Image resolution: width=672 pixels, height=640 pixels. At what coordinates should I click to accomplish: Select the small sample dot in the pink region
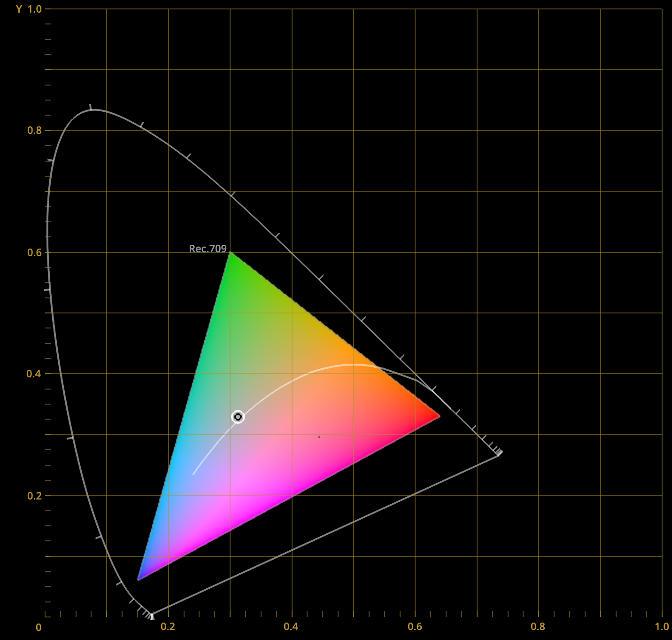(319, 437)
